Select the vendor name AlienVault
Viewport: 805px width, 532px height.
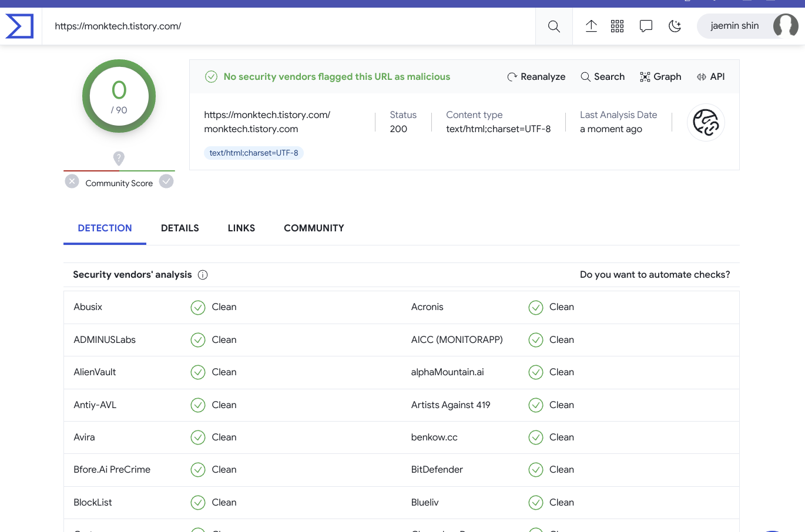(x=95, y=372)
